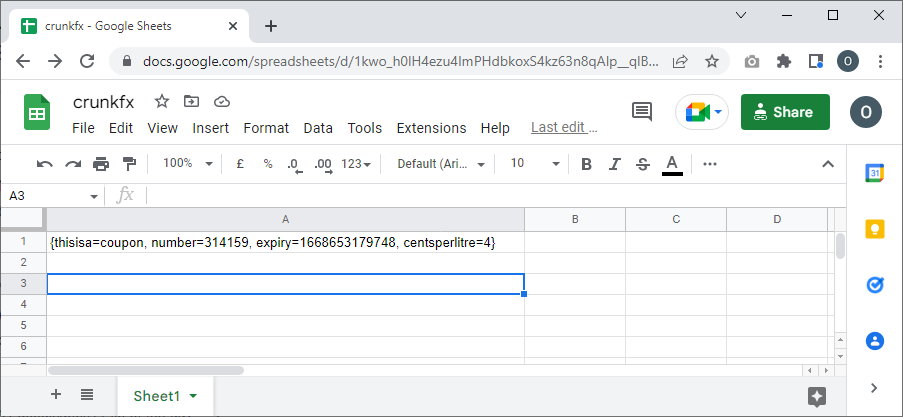
Task: Select the paint format roller tool
Action: (129, 164)
